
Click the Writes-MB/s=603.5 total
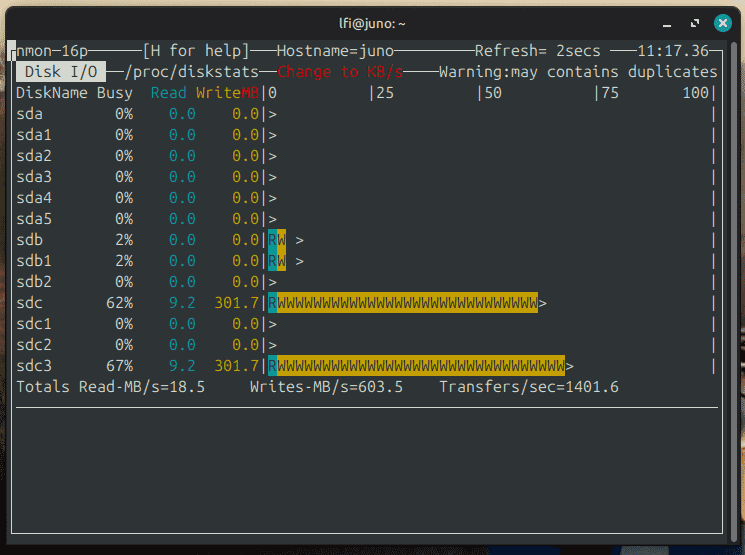326,387
